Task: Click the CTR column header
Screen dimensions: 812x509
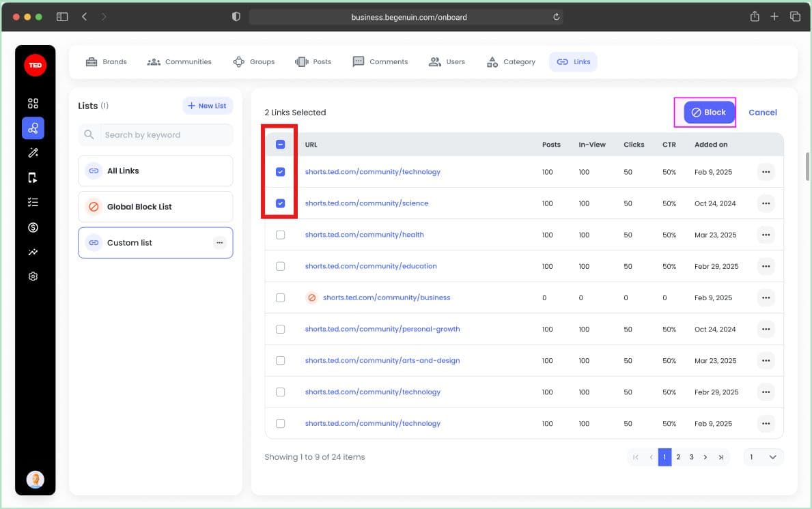Action: tap(669, 145)
